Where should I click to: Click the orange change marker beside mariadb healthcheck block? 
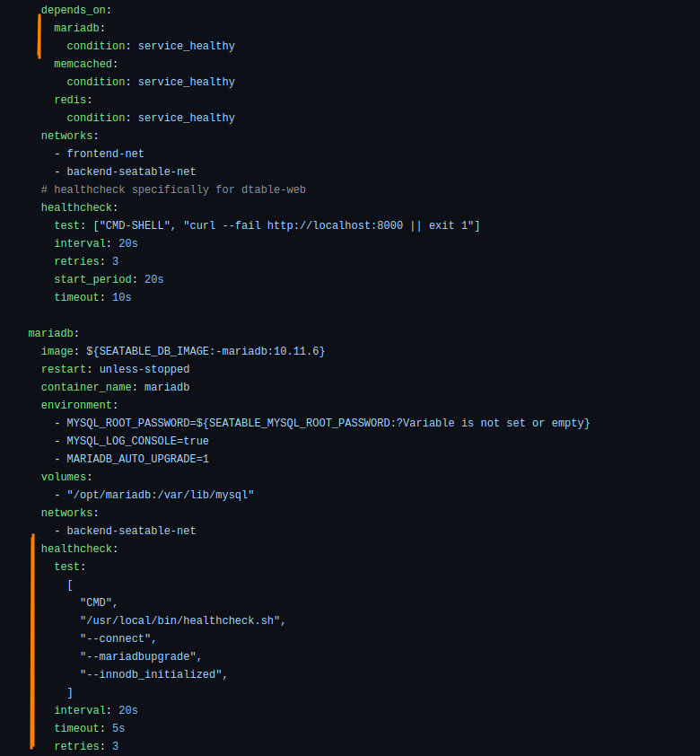(x=32, y=641)
